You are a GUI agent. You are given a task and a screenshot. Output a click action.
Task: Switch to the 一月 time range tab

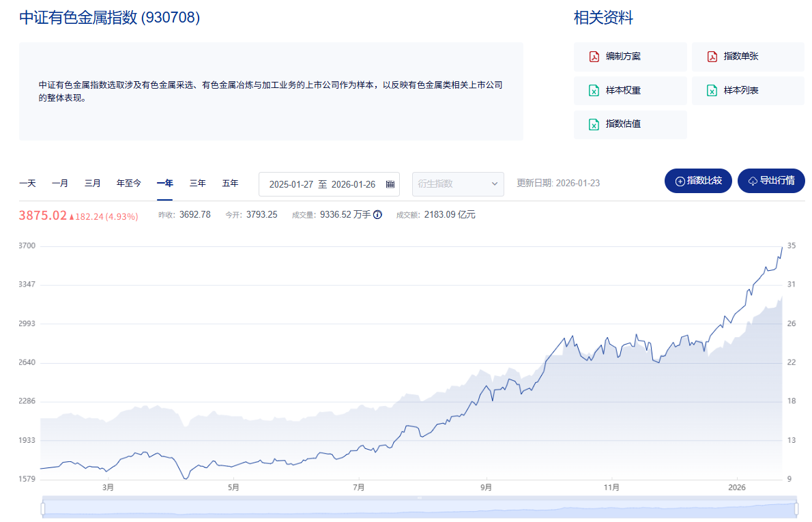pos(60,183)
